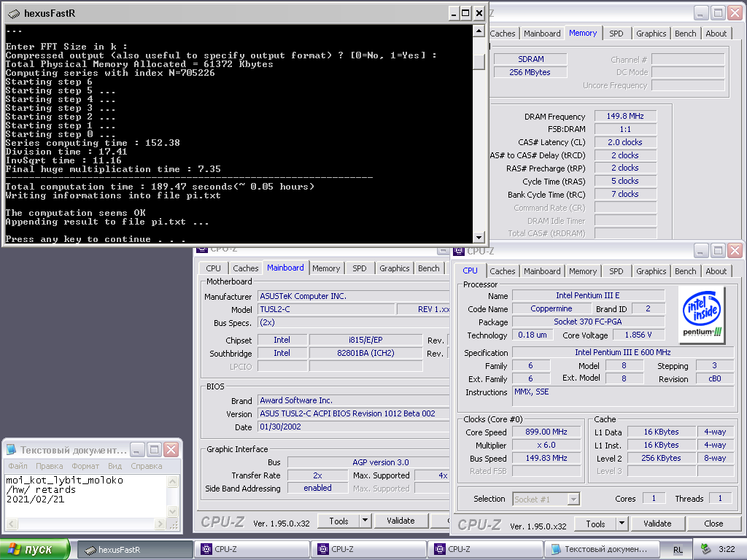Click the Windows flag icon on Start button
Viewport: 747px width, 560px height.
coord(13,549)
